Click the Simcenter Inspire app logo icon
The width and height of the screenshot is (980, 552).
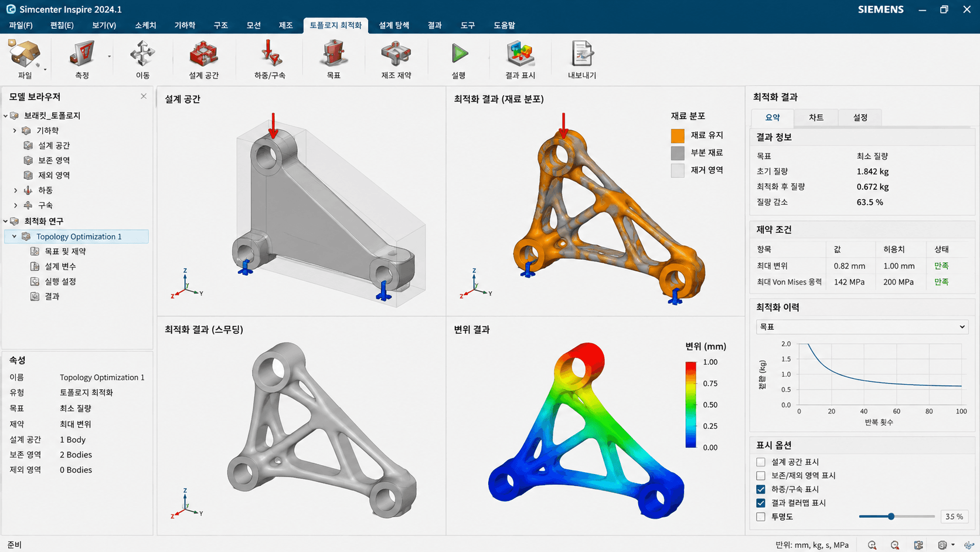(x=11, y=9)
